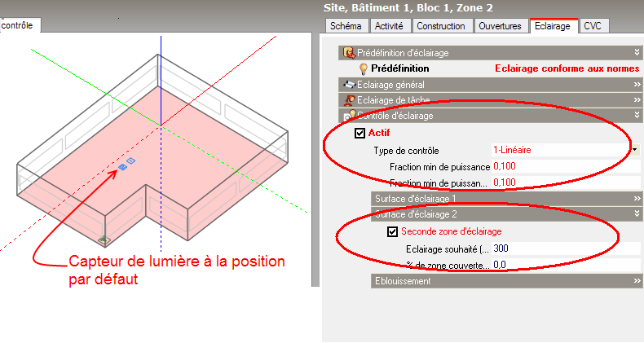Disable the Actif lighting control checkbox
Screen dimensions: 644x343
[359, 133]
